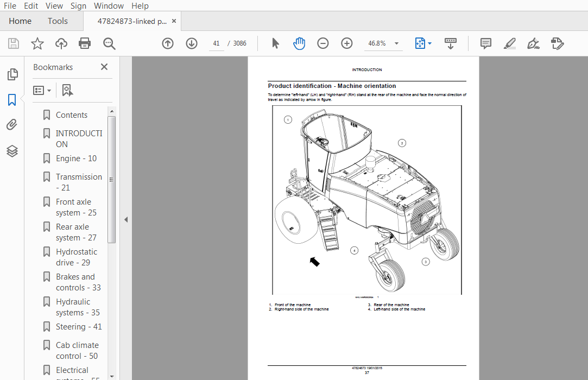Open Cab climate control - 50 bookmark
The height and width of the screenshot is (380, 588).
pos(77,350)
